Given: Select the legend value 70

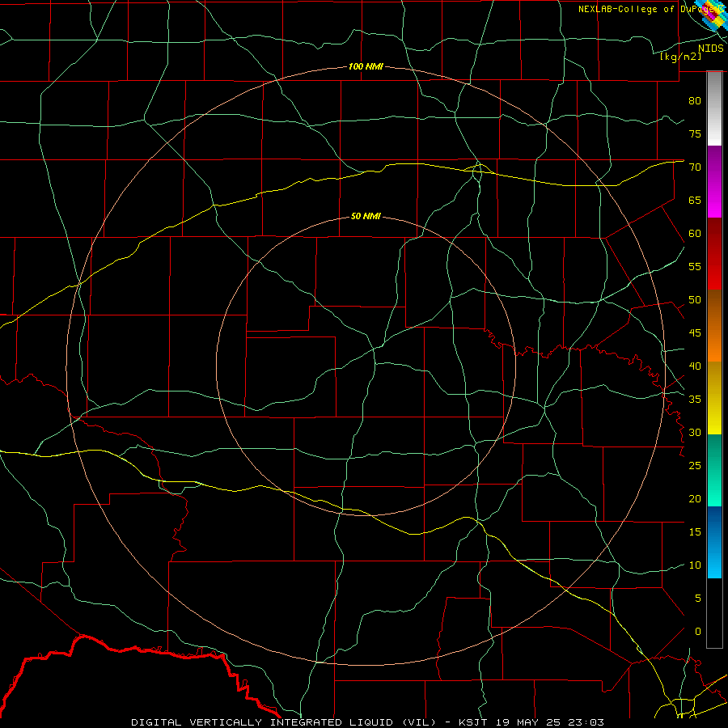Looking at the screenshot, I should pyautogui.click(x=695, y=167).
